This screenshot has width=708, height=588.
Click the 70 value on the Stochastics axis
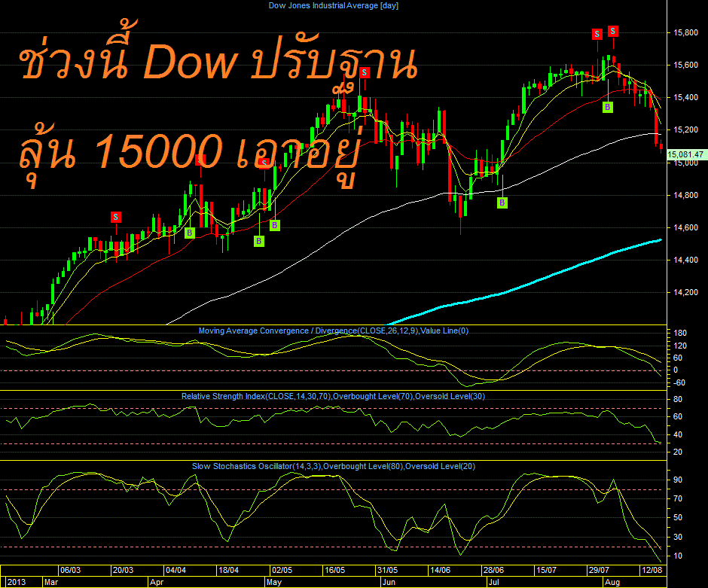click(x=678, y=498)
